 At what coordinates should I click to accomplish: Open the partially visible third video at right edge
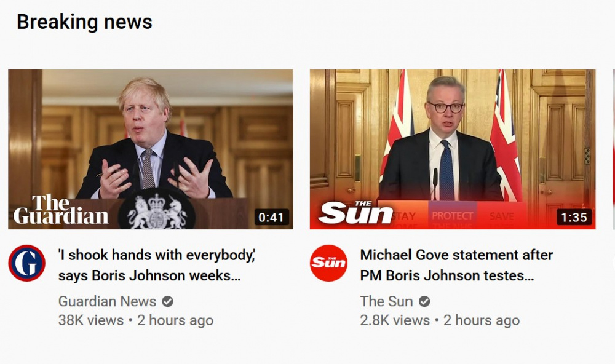click(613, 149)
